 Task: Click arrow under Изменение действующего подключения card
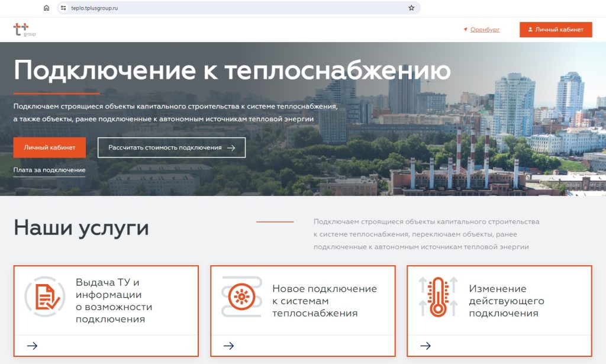pos(426,346)
